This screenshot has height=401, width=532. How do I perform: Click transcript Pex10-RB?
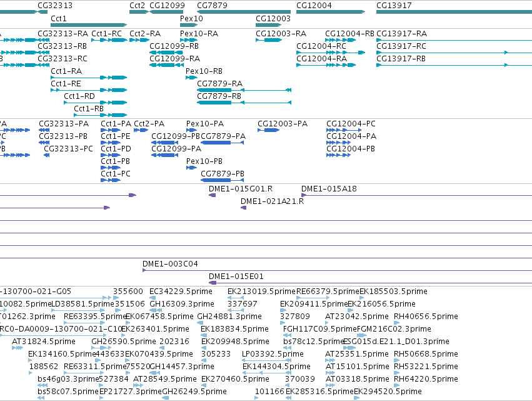click(x=204, y=71)
